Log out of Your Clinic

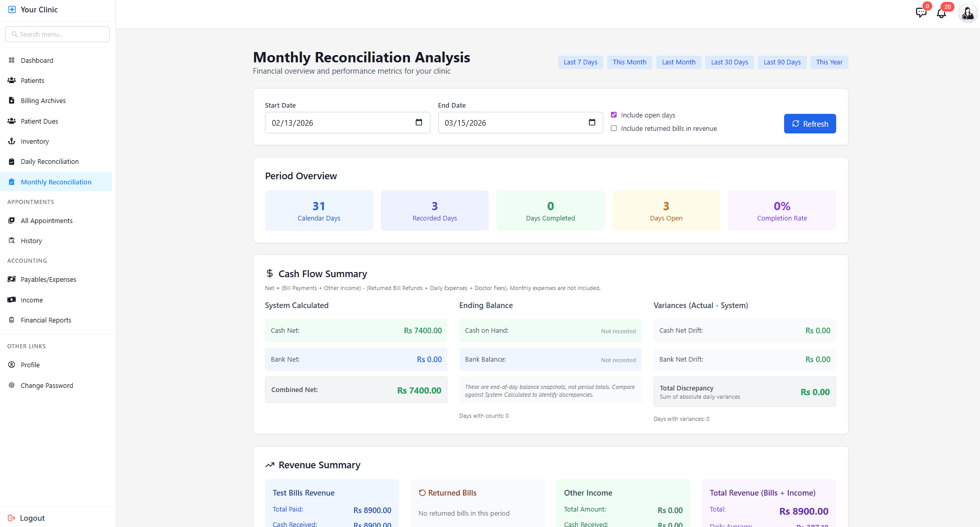32,518
